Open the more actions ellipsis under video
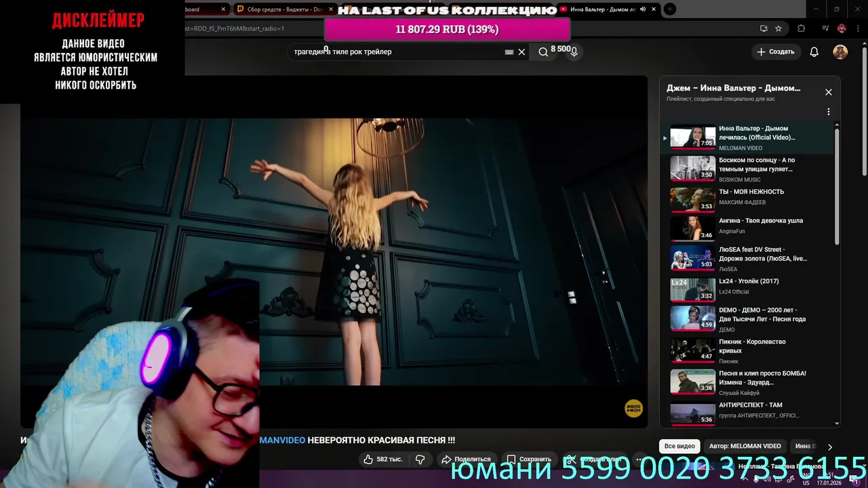Viewport: 868px width, 488px height. click(639, 459)
